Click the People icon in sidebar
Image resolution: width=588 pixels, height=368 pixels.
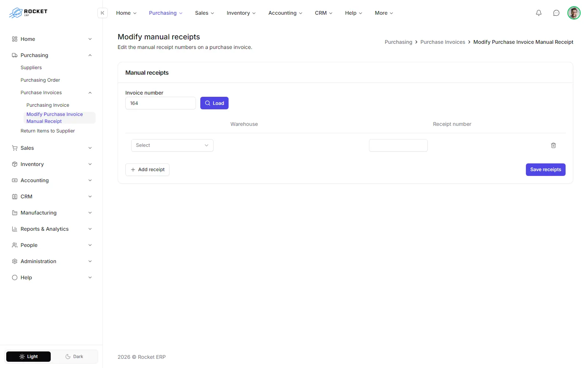click(15, 245)
